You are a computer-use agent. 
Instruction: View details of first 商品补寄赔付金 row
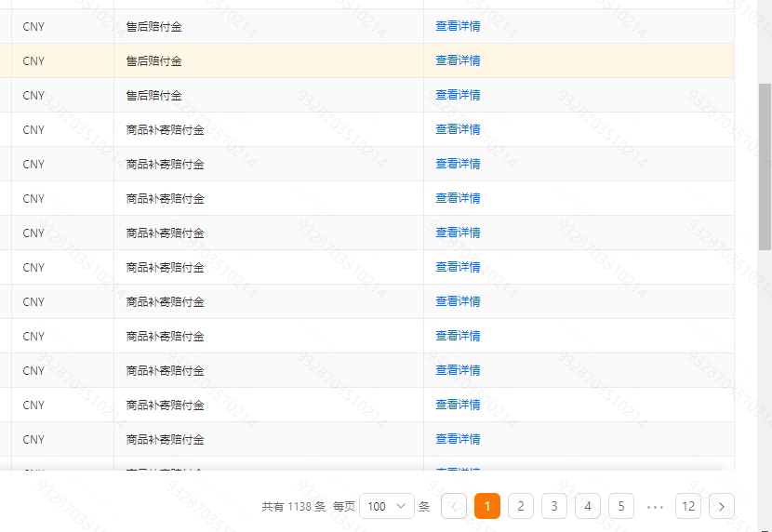tap(458, 129)
